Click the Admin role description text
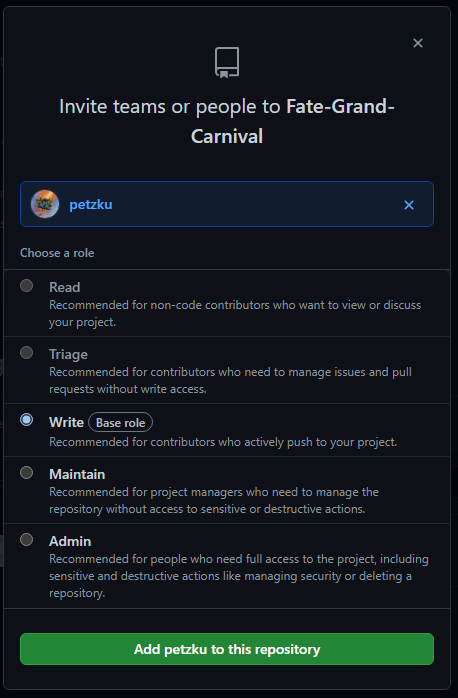458x698 pixels. pyautogui.click(x=239, y=576)
